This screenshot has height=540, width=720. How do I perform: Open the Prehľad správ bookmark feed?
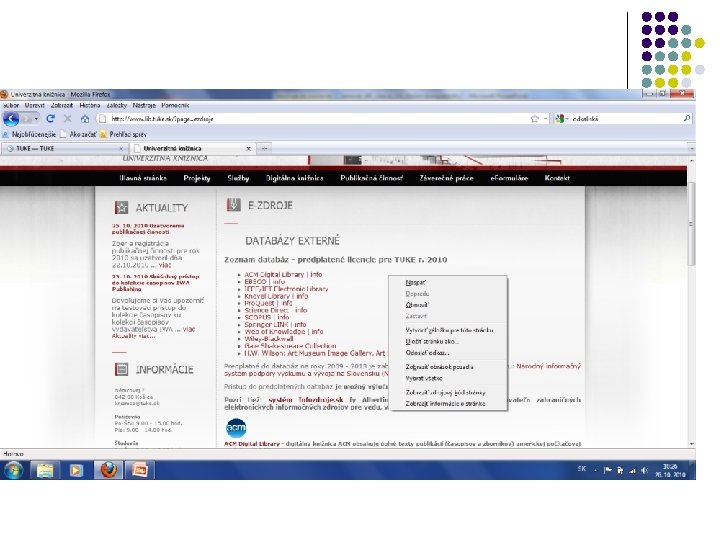click(124, 135)
